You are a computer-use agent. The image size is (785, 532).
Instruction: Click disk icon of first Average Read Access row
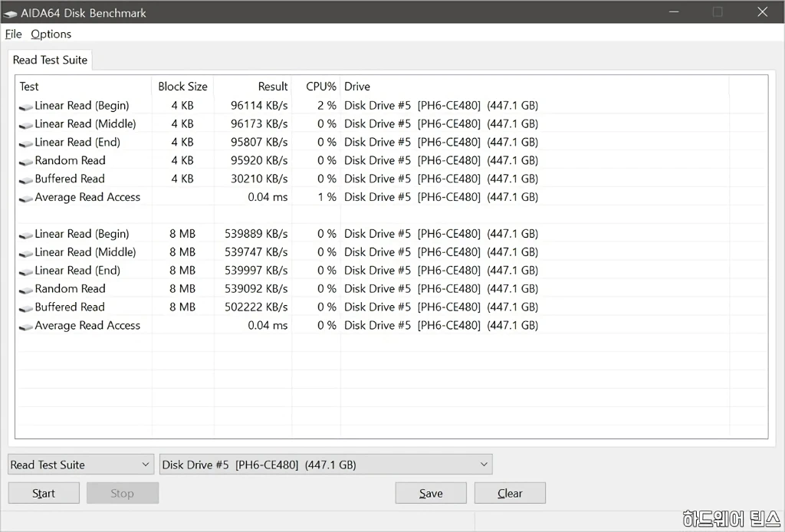pos(26,199)
